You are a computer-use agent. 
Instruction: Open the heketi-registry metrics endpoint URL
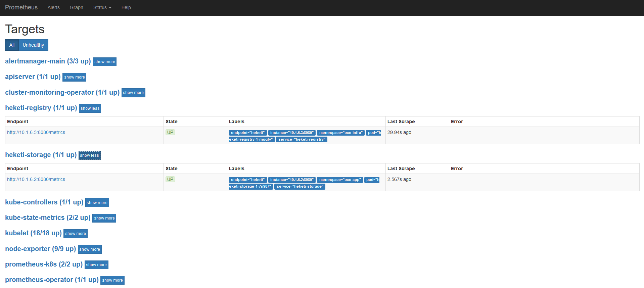point(36,132)
